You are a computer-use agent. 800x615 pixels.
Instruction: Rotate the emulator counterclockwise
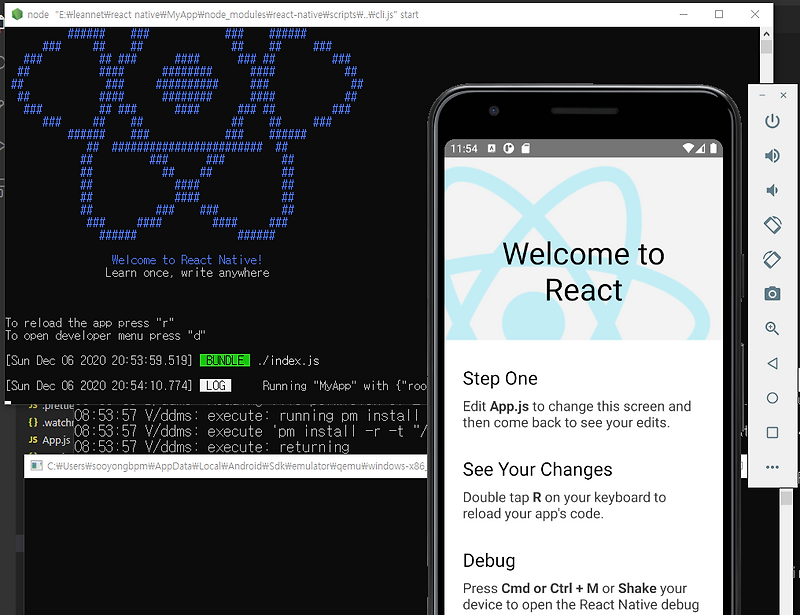pyautogui.click(x=771, y=224)
